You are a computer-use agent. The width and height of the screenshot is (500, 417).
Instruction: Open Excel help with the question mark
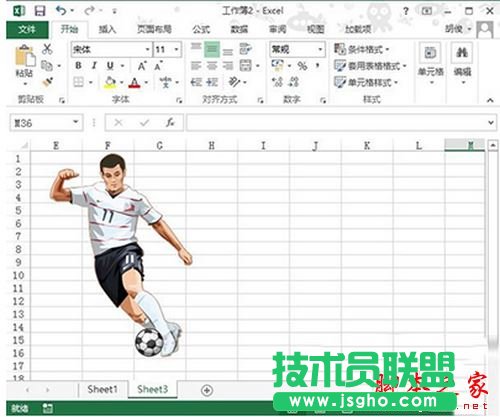pos(406,11)
